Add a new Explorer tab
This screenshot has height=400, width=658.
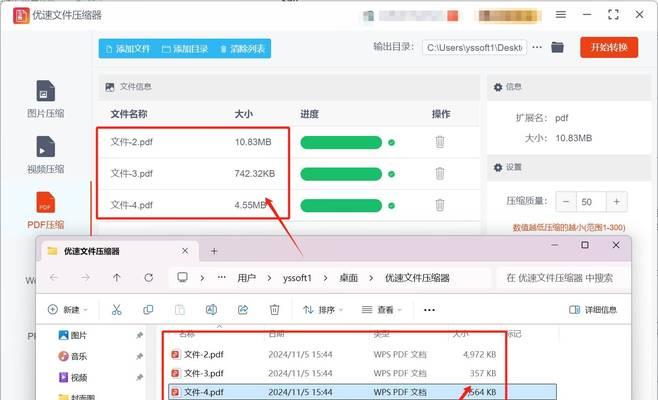click(214, 251)
